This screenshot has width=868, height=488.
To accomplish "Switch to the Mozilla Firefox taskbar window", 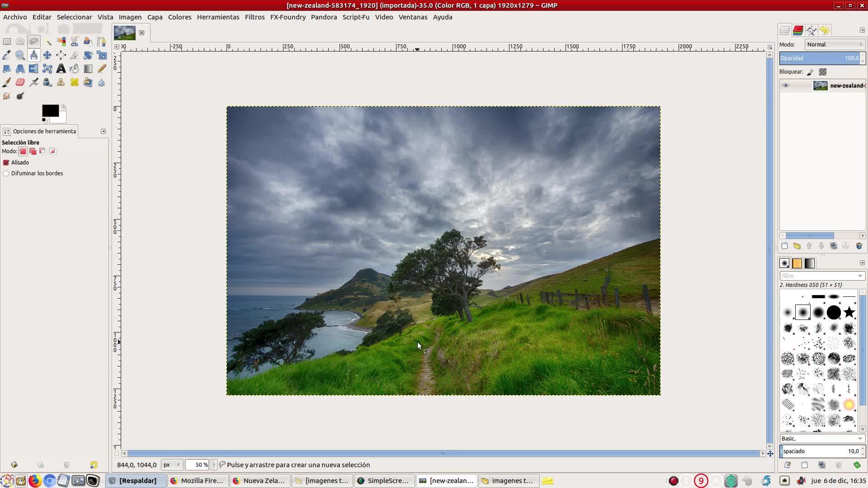I will click(198, 480).
